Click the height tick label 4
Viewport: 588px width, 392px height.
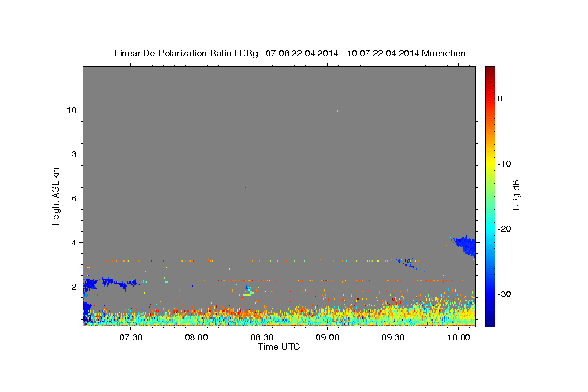coord(75,243)
